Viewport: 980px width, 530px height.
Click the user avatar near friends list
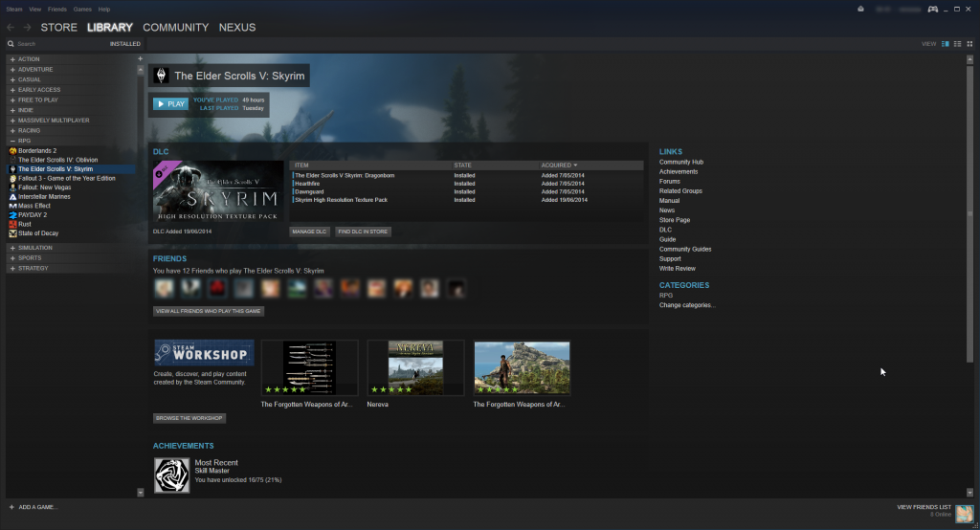click(965, 514)
